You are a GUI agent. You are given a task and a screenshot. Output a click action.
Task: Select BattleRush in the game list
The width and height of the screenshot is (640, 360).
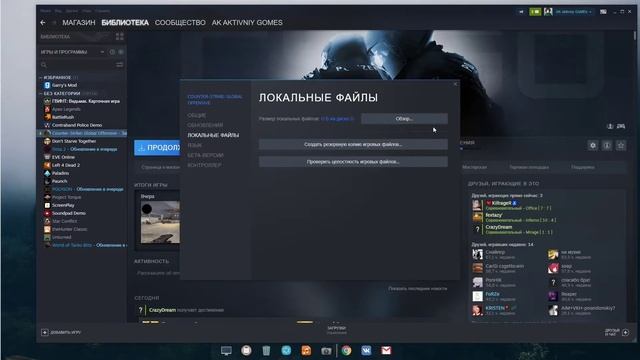(63, 117)
